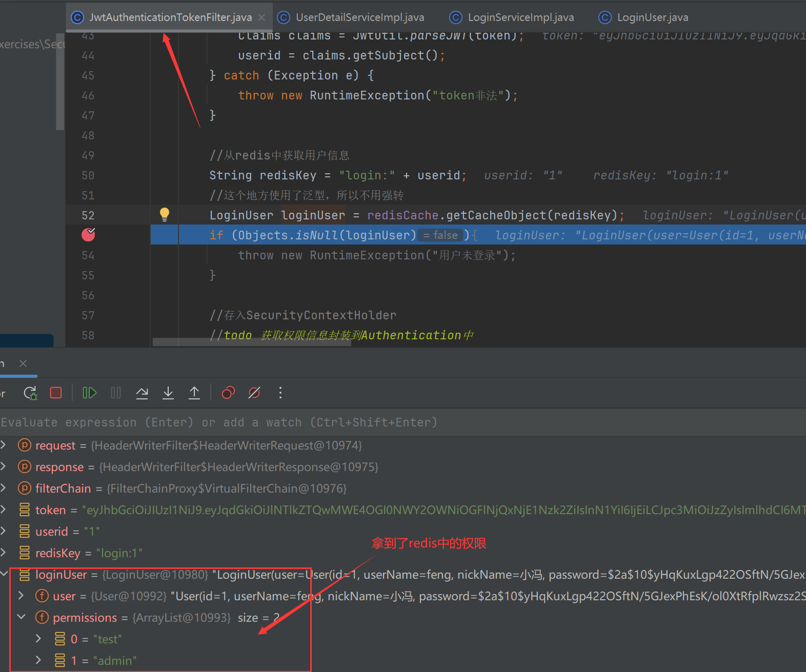Click the field icon beside permissions
This screenshot has width=806, height=672.
[x=42, y=617]
